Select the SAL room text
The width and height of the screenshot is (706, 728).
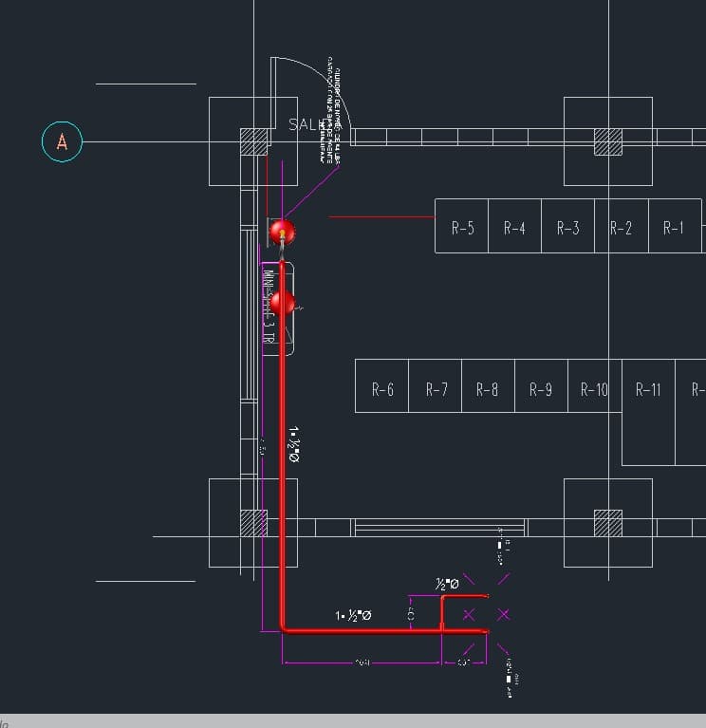tap(302, 124)
